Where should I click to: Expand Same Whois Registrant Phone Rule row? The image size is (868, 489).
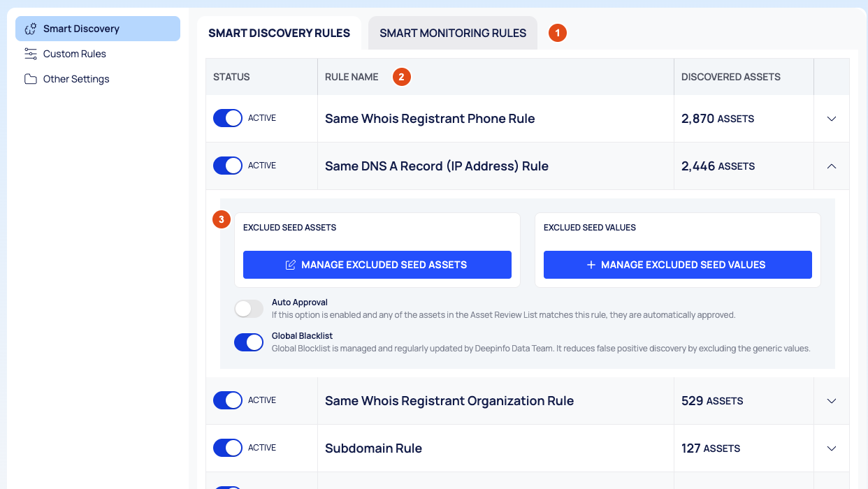tap(832, 119)
